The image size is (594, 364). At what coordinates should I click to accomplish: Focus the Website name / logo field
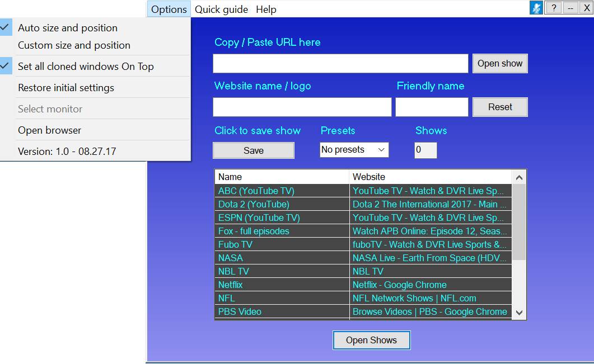coord(302,107)
